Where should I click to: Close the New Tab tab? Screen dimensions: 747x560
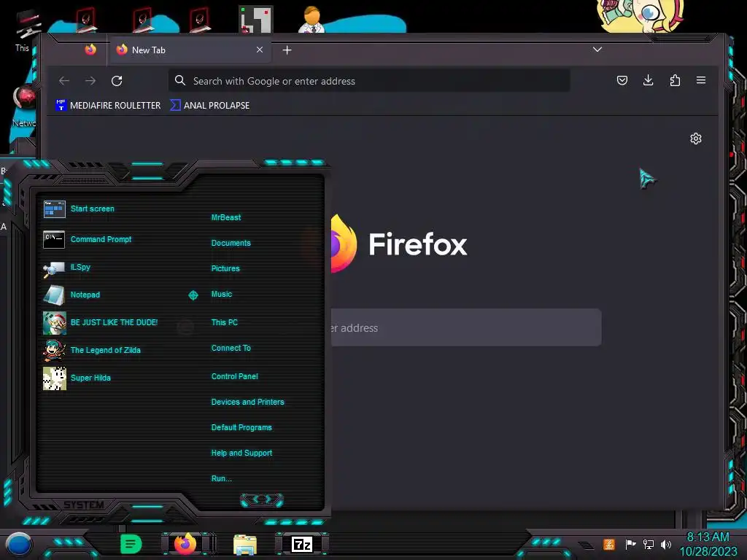[260, 50]
